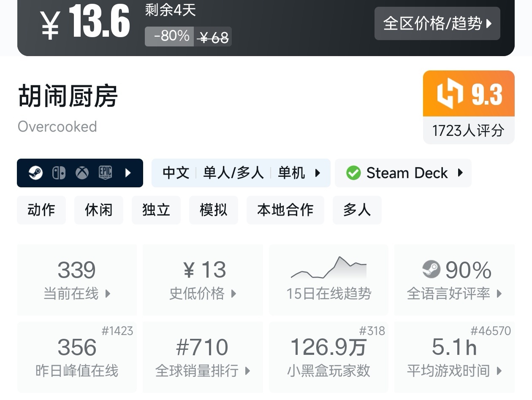Click the Epic Games platform icon

[105, 173]
